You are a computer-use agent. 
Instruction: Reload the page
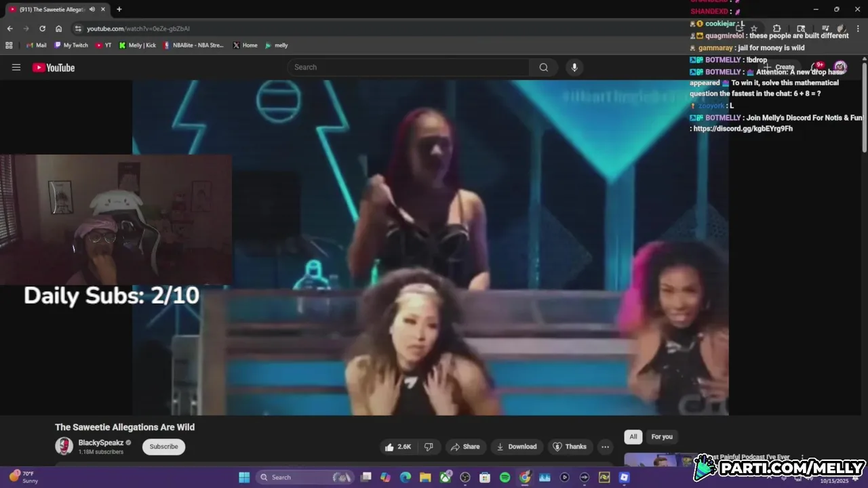pos(42,28)
